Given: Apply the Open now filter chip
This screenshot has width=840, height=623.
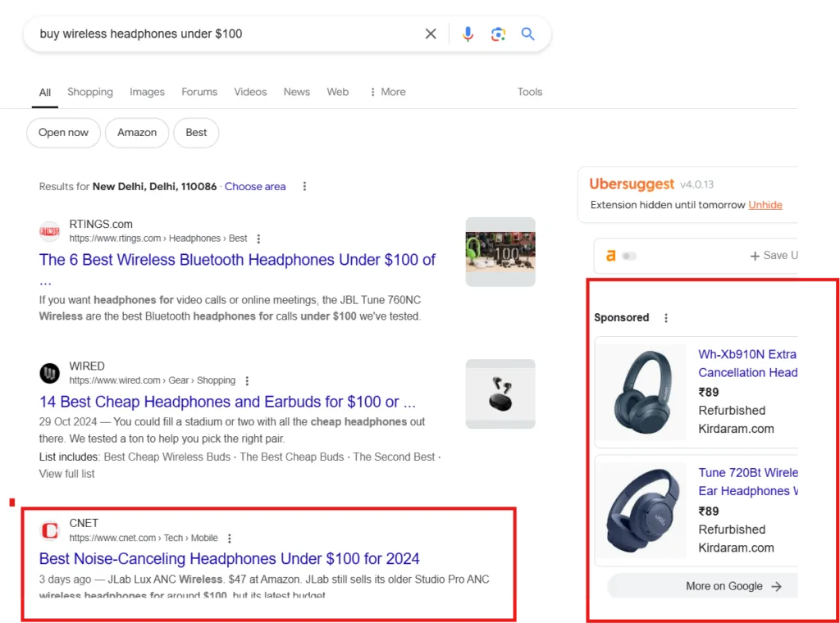Looking at the screenshot, I should 63,133.
